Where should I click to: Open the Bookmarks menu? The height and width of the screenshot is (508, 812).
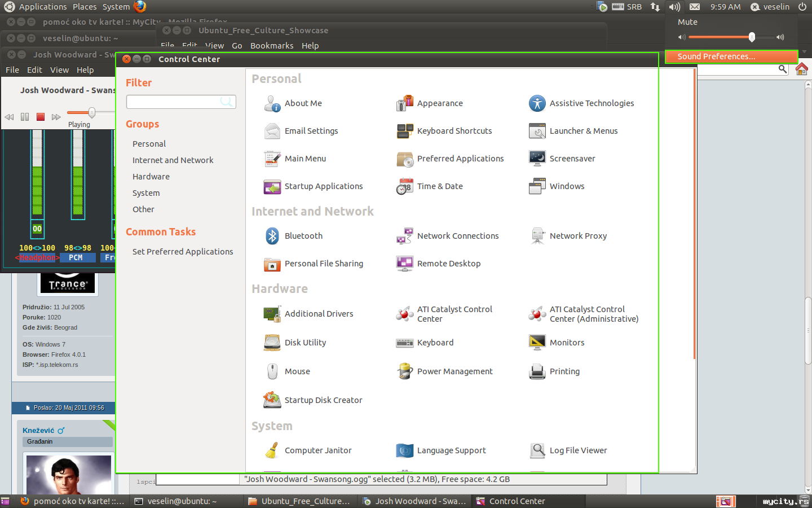click(272, 46)
